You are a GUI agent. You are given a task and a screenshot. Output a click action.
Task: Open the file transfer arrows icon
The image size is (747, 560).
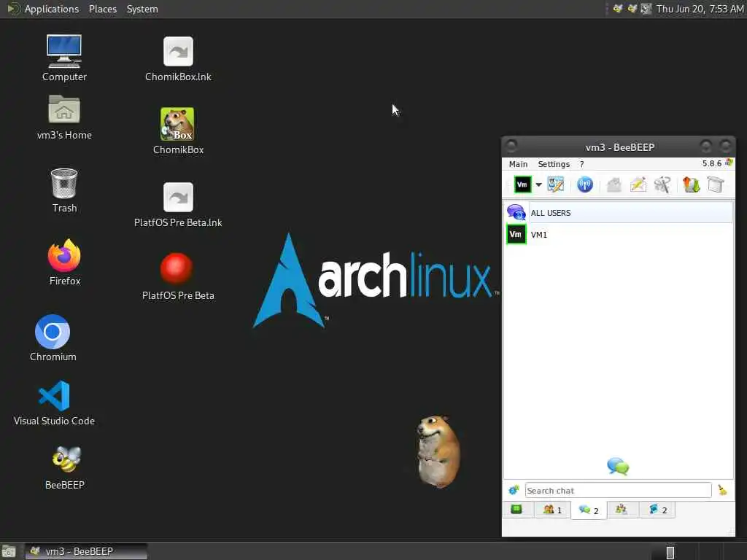pyautogui.click(x=692, y=184)
